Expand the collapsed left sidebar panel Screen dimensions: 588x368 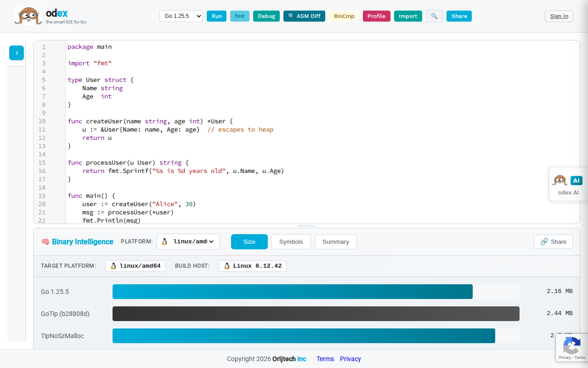click(x=16, y=53)
